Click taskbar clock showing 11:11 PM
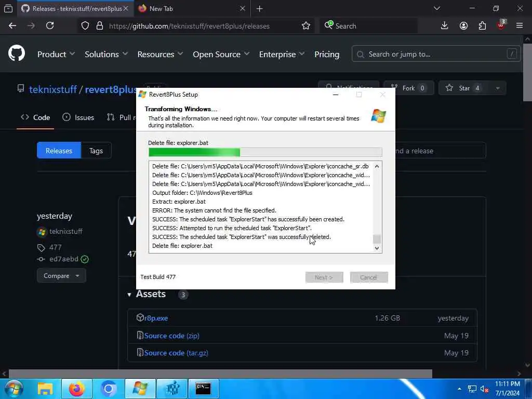 coord(507,389)
